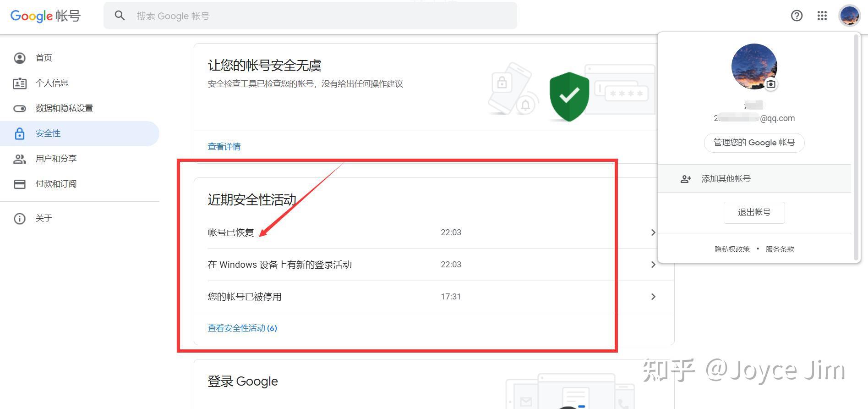868x409 pixels.
Task: Open the Google apps grid icon
Action: (x=822, y=16)
